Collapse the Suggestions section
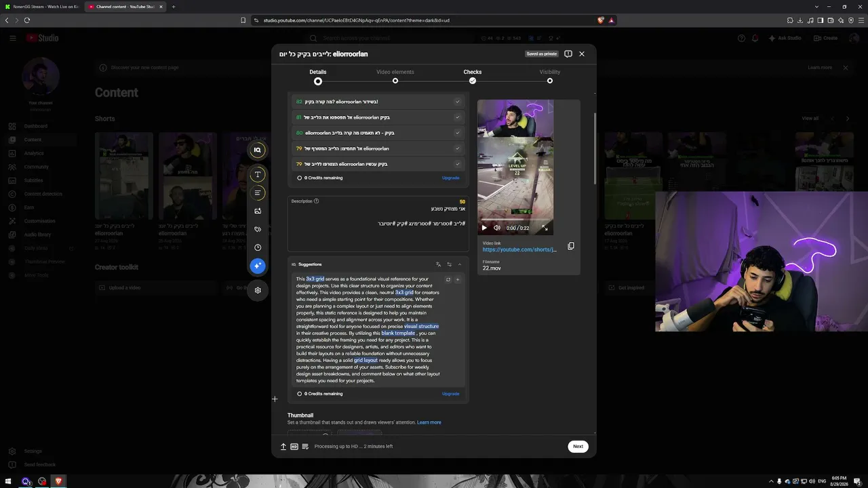Image resolution: width=868 pixels, height=488 pixels. click(x=460, y=264)
